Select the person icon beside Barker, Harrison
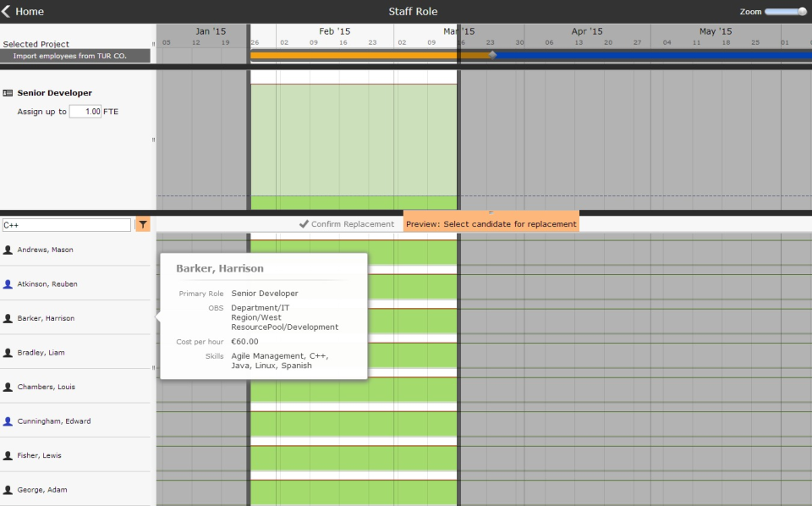This screenshot has width=812, height=506. (8, 317)
